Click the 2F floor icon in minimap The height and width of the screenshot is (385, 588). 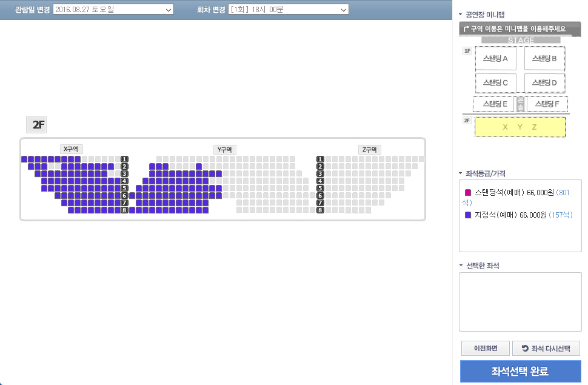click(467, 121)
